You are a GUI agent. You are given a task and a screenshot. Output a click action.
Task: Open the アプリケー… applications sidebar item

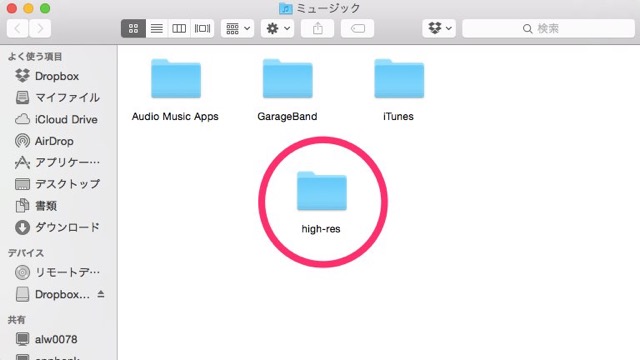click(58, 162)
